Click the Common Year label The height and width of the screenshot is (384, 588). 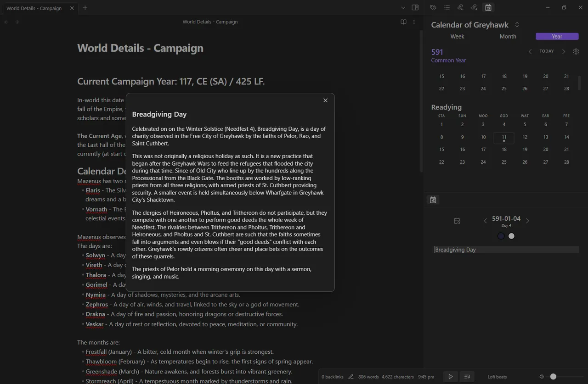[448, 61]
